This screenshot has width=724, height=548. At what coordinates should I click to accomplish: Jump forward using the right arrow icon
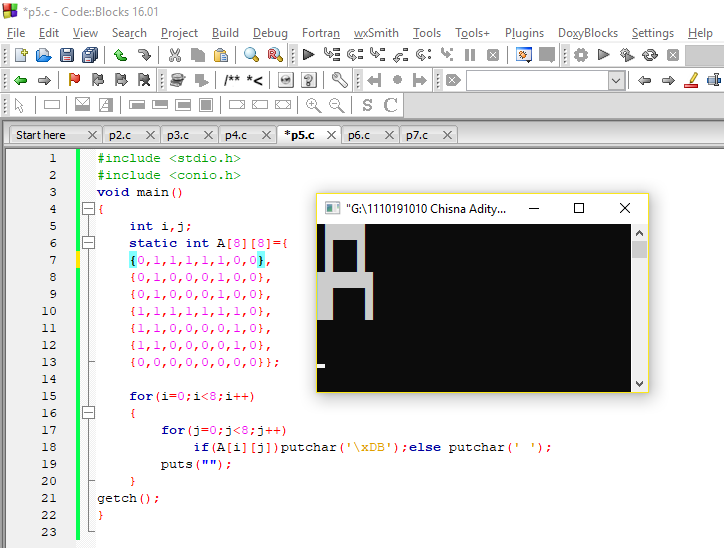click(44, 80)
